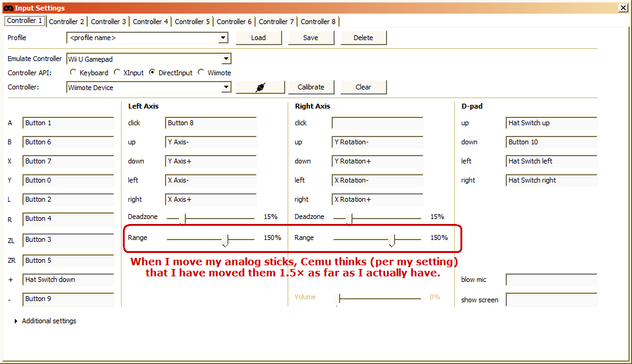This screenshot has width=632, height=364.
Task: Click D-pad left field Hat Switch left
Action: click(x=551, y=161)
